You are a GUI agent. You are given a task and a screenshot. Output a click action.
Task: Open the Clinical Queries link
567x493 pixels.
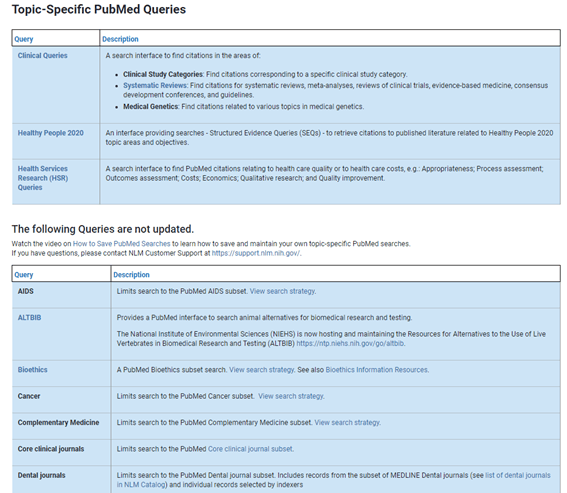click(43, 55)
